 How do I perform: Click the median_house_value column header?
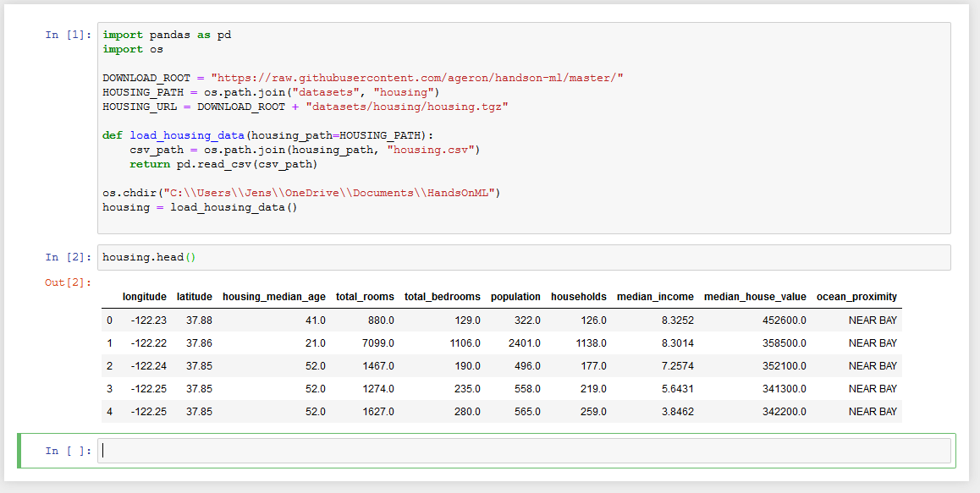tap(755, 297)
